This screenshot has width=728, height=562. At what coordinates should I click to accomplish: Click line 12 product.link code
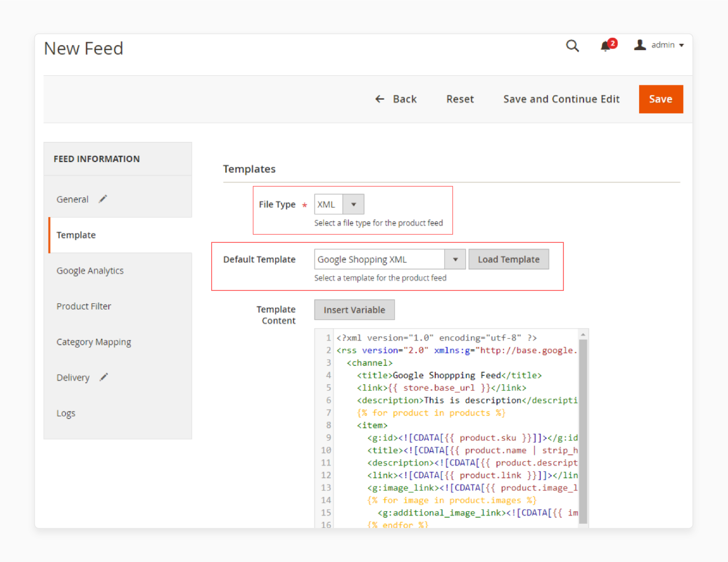pyautogui.click(x=472, y=475)
